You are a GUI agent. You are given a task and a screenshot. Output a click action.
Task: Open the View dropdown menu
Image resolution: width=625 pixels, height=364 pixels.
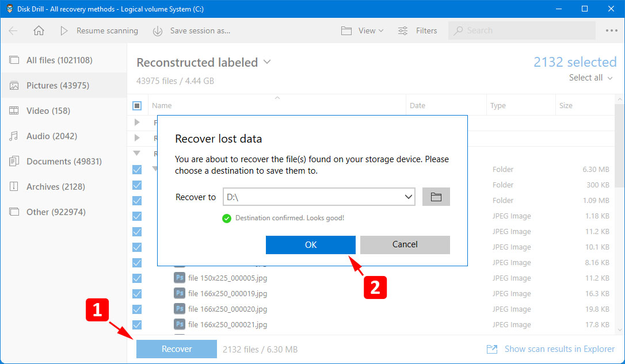point(371,30)
